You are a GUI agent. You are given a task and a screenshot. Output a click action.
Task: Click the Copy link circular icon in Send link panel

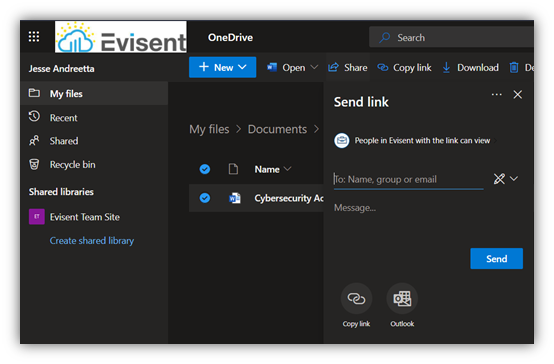click(x=356, y=299)
